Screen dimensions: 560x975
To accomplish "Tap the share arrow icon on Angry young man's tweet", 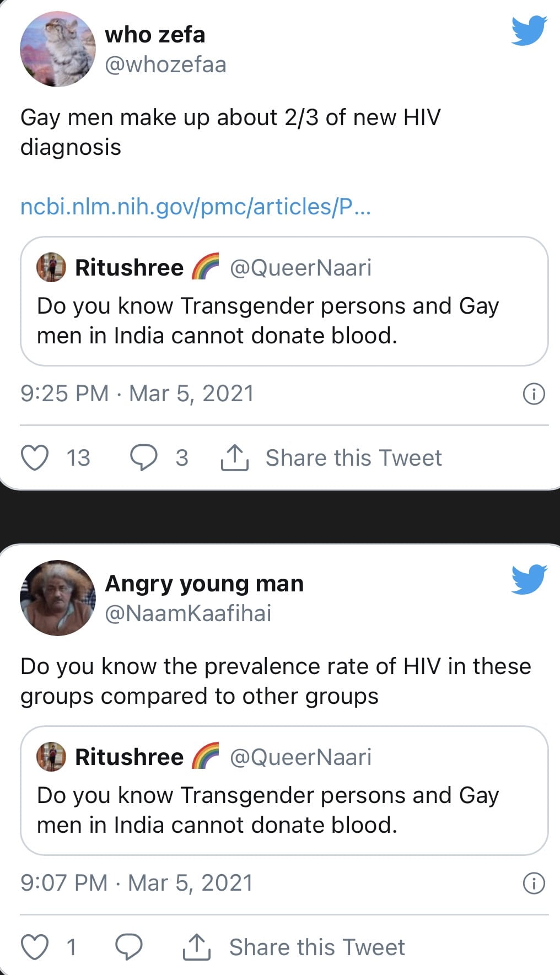I will 196,947.
